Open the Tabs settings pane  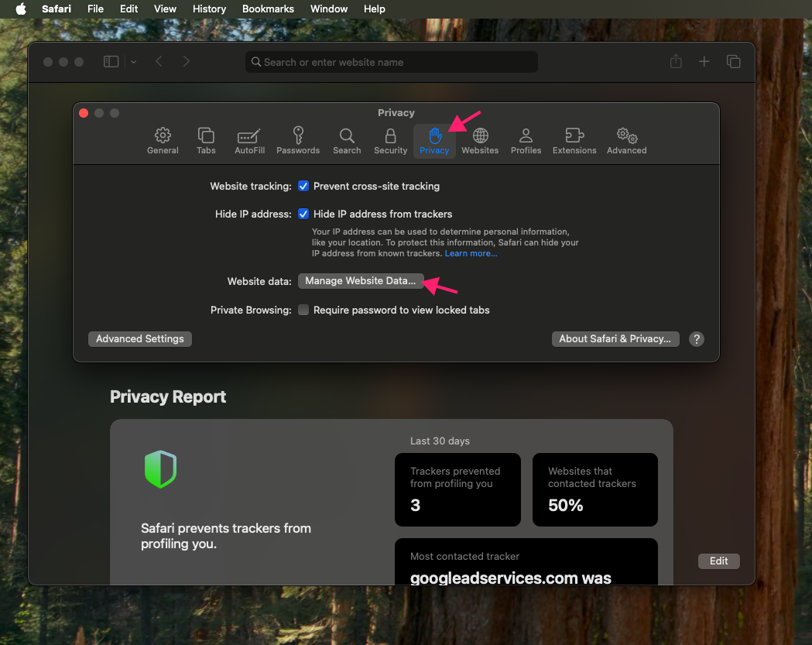click(206, 141)
